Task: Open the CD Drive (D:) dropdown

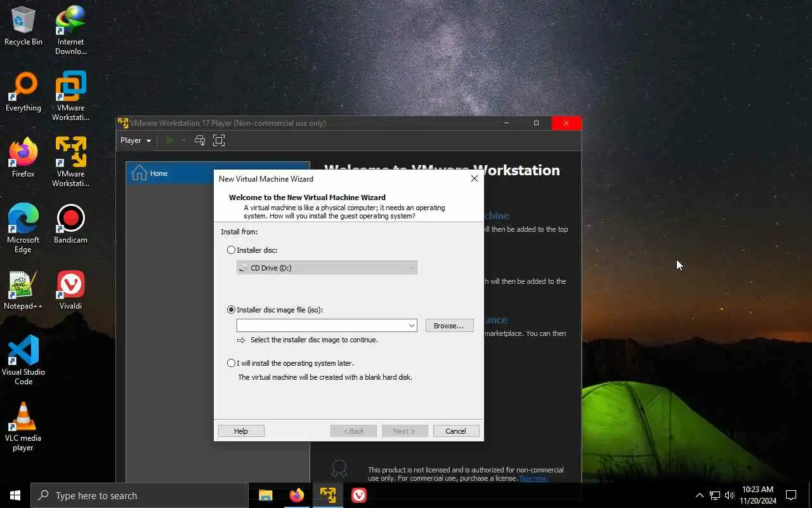Action: (x=327, y=268)
